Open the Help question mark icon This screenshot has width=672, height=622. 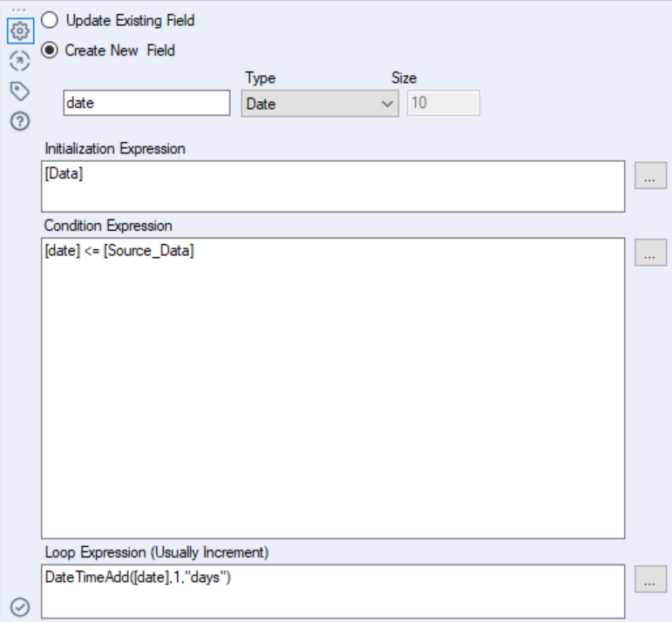pos(20,122)
